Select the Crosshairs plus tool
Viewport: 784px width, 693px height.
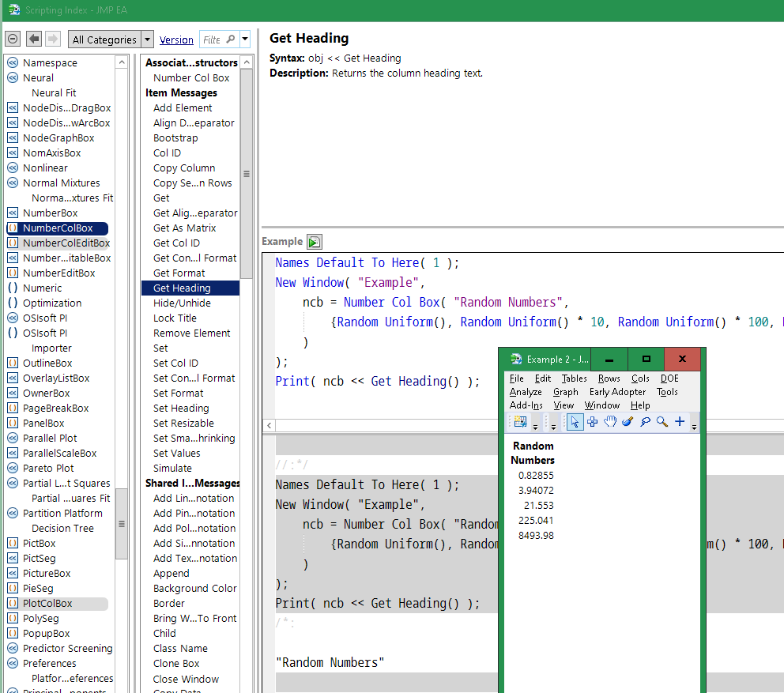point(680,423)
